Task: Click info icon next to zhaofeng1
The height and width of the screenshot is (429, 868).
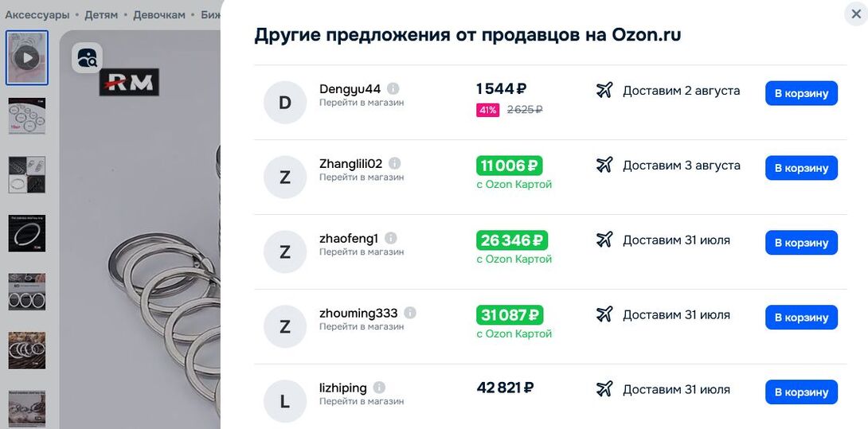Action: click(x=391, y=238)
